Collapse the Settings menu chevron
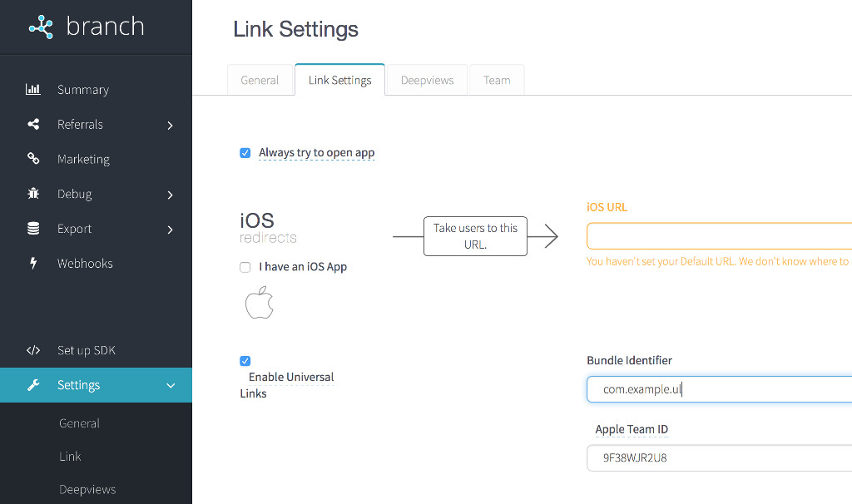 click(x=171, y=386)
